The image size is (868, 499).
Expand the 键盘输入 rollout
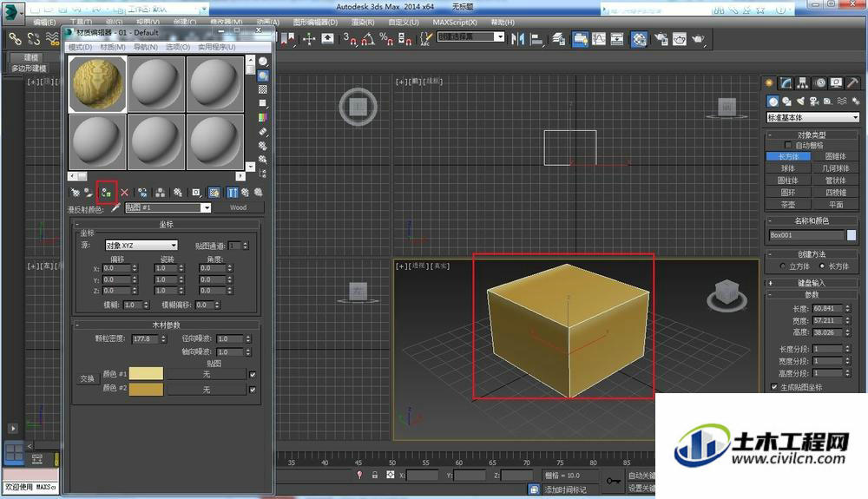pos(812,283)
